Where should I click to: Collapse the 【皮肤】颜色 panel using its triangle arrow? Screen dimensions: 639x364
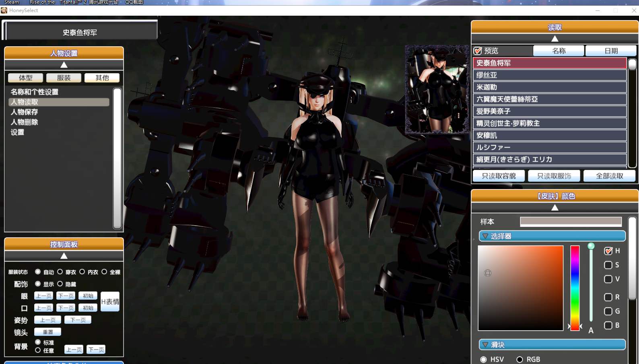554,208
